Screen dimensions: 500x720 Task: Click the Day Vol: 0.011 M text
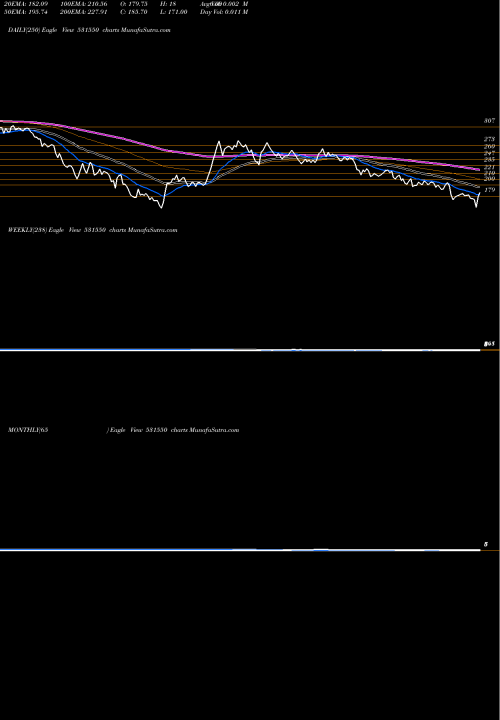coord(224,11)
